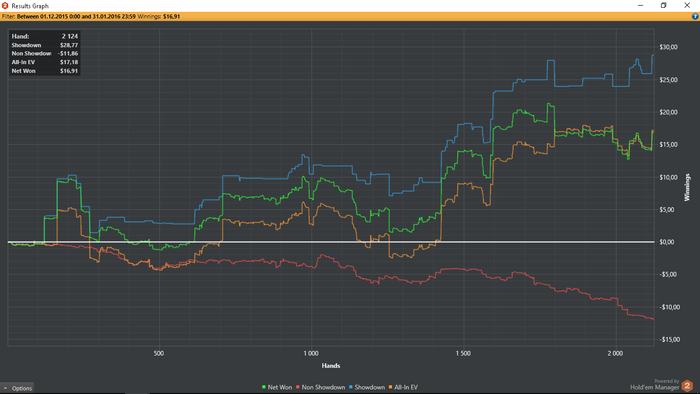Toggle the All-In EV legend entry
The width and height of the screenshot is (700, 394).
click(x=403, y=387)
